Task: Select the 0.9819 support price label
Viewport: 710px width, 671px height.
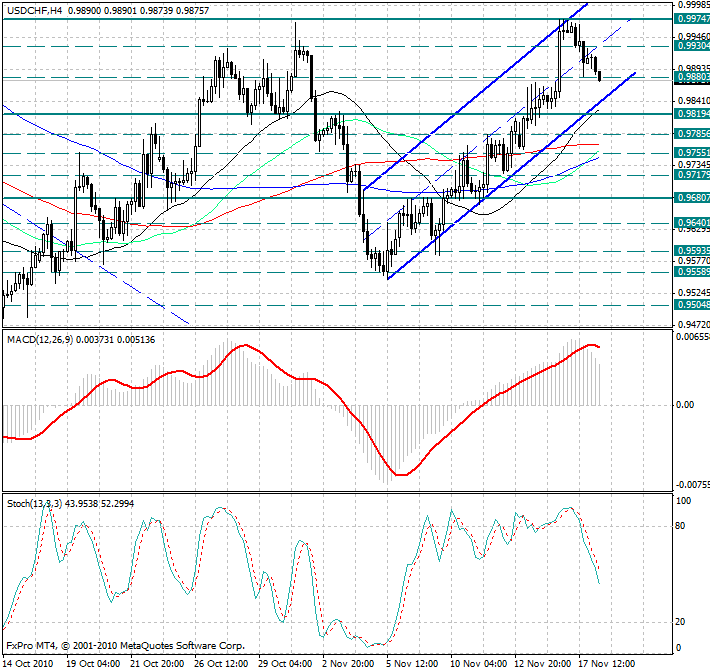Action: point(692,114)
